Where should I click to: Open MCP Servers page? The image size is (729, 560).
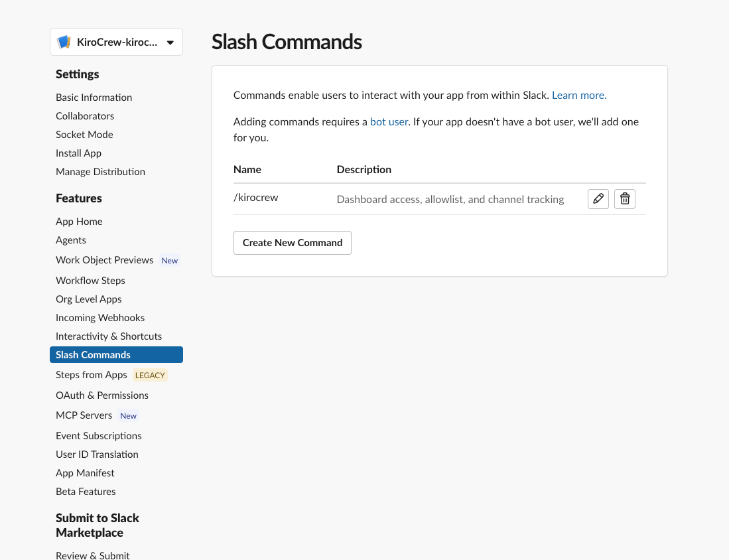tap(84, 415)
